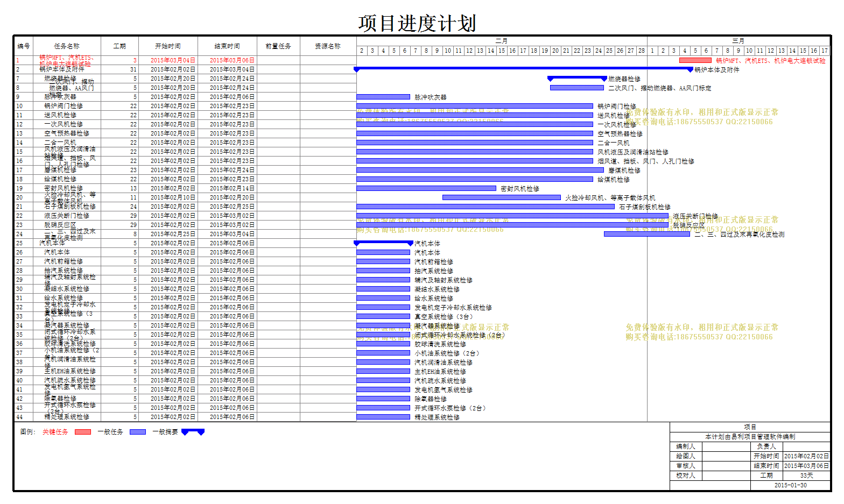Image resolution: width=844 pixels, height=504 pixels.
Task: Click the 发电机定子冷却水系统检修 label beside its bar
Action: [453, 308]
